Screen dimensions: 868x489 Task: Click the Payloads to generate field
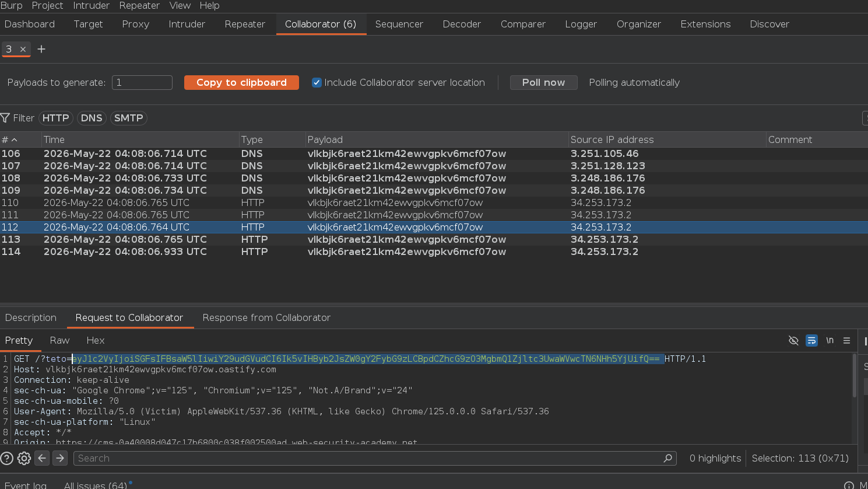coord(142,83)
